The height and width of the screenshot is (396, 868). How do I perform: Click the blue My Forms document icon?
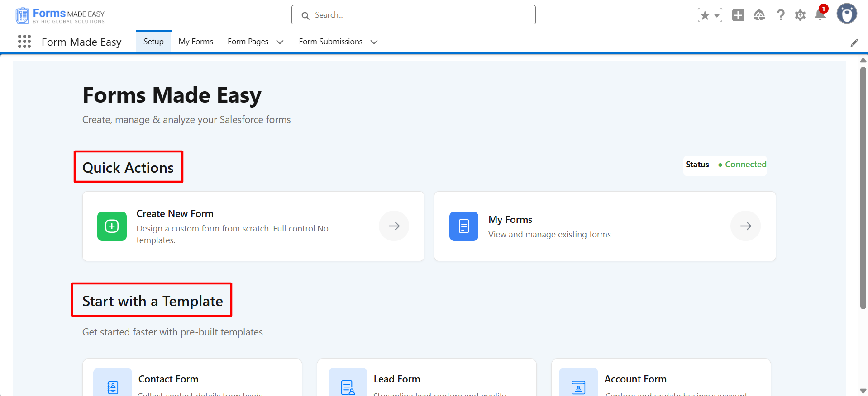click(464, 226)
